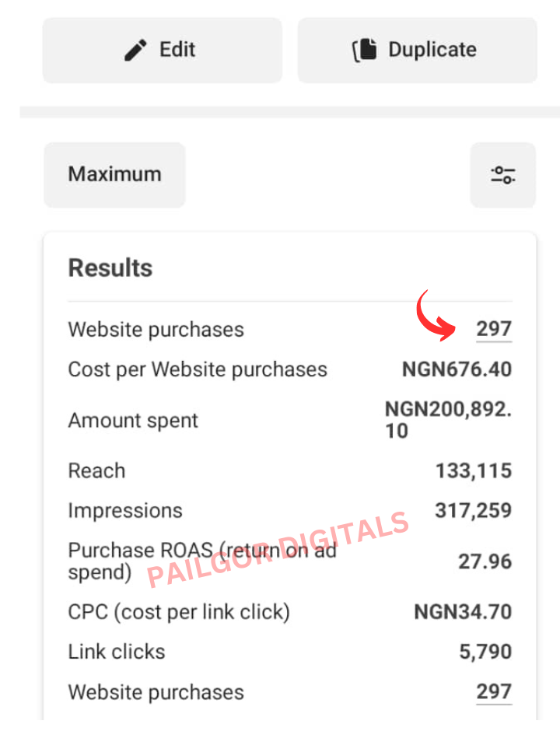Image resolution: width=560 pixels, height=745 pixels.
Task: Select the Cost per Website purchases label
Action: point(198,369)
